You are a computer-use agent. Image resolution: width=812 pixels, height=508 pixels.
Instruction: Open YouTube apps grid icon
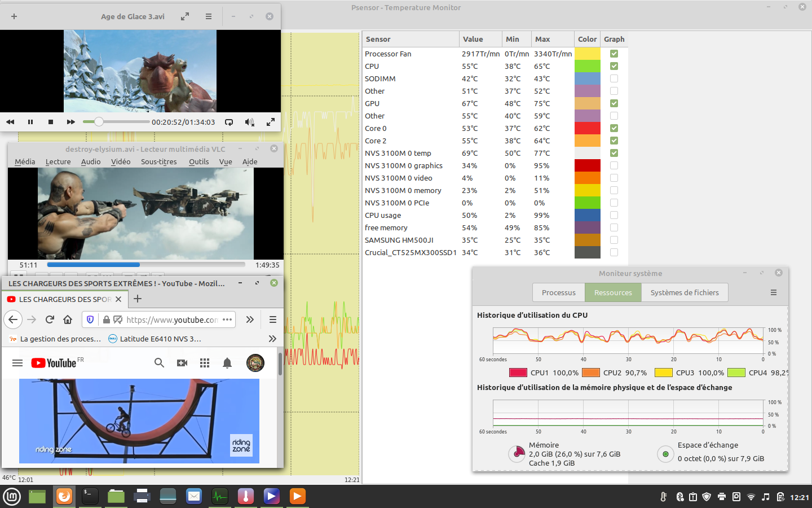(205, 363)
